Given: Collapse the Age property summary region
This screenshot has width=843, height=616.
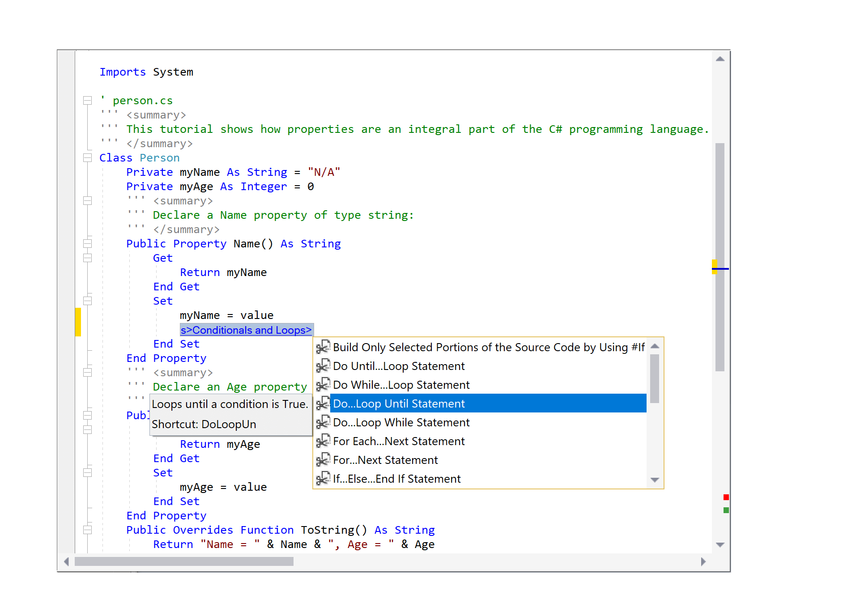Looking at the screenshot, I should tap(88, 372).
